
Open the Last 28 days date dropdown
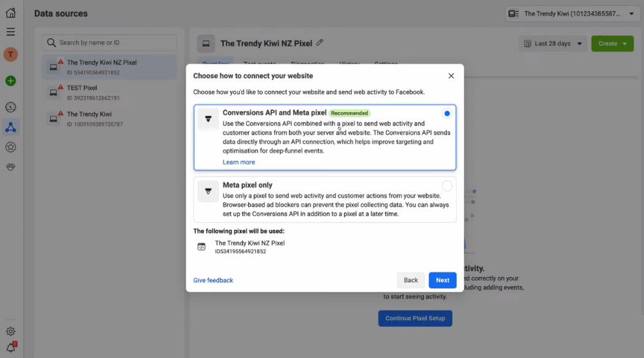pos(553,44)
